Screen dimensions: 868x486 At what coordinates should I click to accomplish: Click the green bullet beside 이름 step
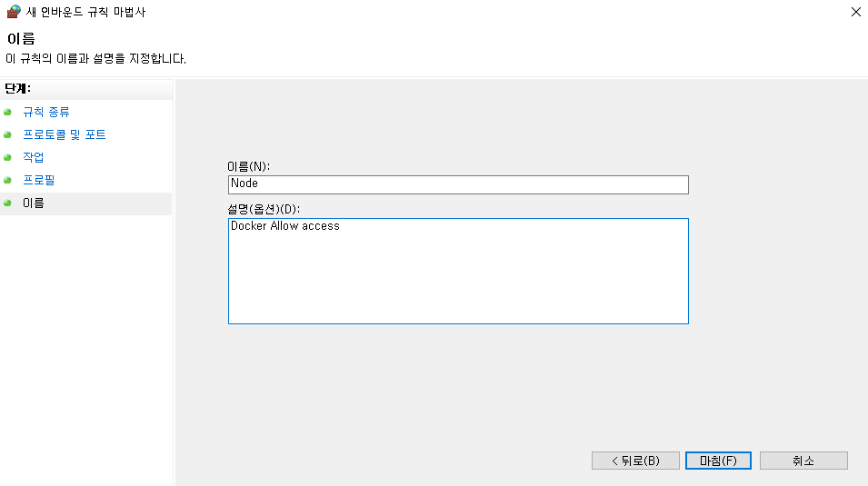pos(8,203)
